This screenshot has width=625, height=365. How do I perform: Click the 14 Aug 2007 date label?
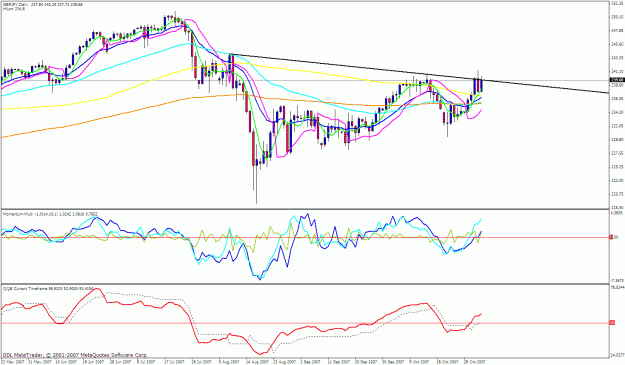pos(257,362)
